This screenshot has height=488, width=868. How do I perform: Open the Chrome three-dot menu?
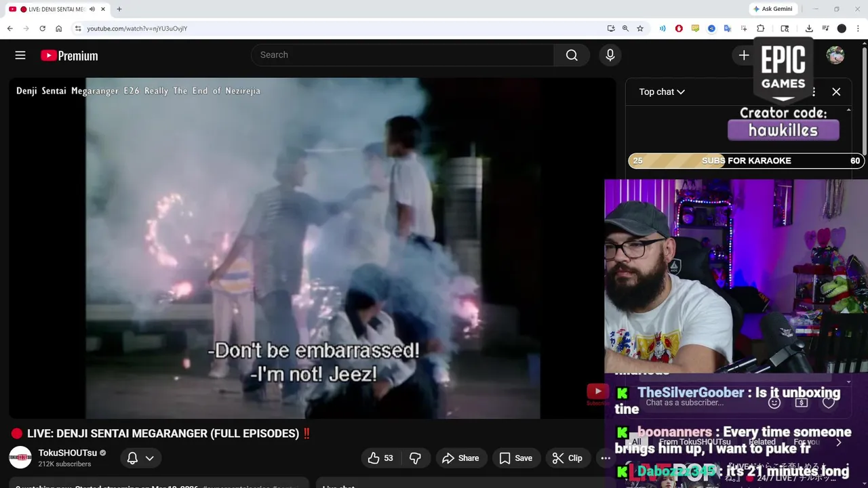(858, 28)
